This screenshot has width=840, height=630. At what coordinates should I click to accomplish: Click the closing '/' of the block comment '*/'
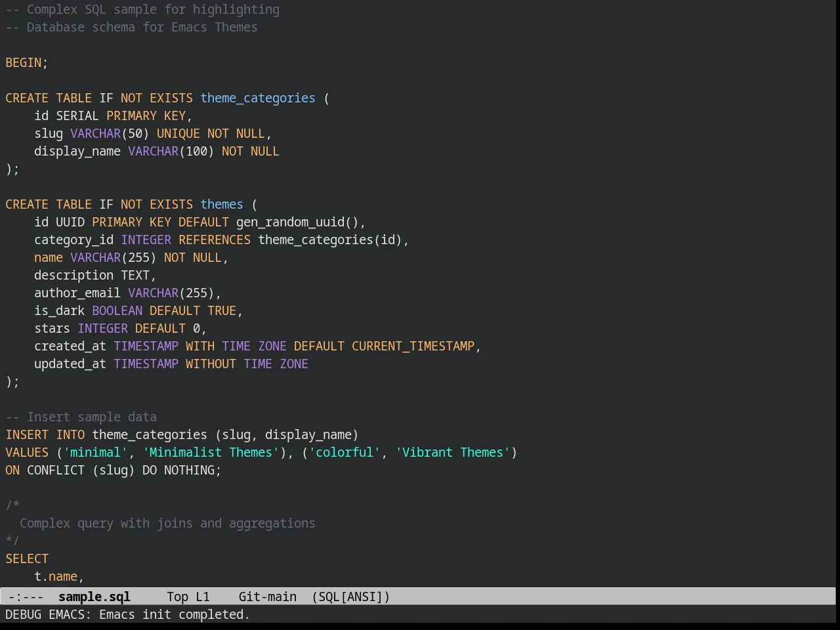(x=16, y=541)
